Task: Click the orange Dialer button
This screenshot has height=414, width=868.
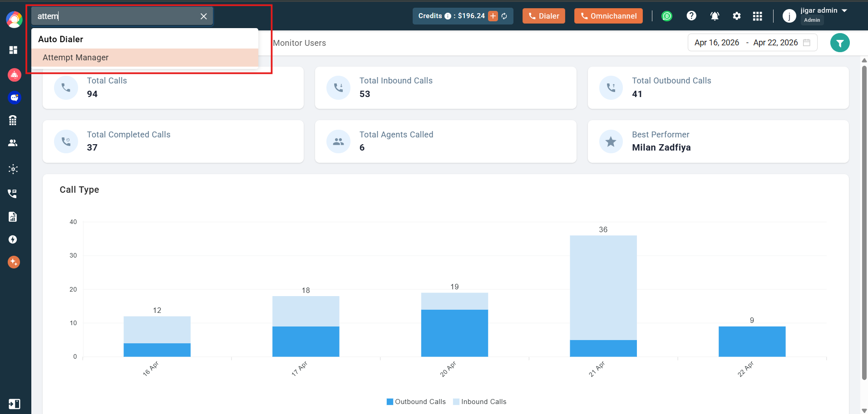Action: point(543,16)
